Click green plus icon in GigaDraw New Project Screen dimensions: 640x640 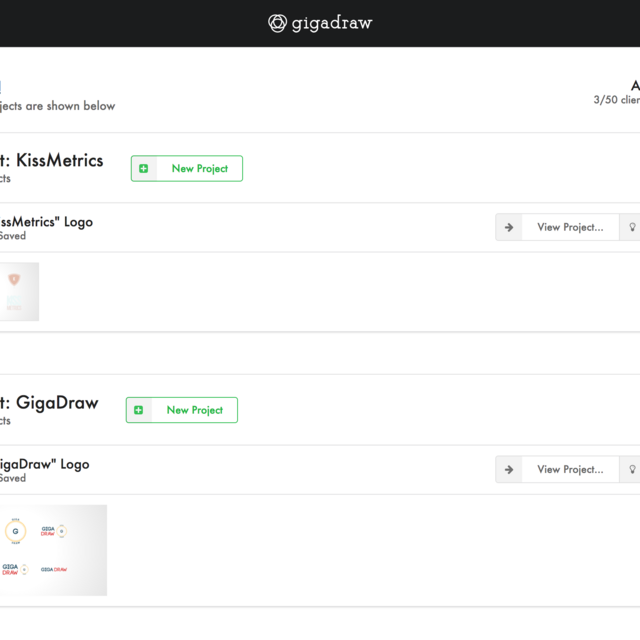tap(139, 410)
